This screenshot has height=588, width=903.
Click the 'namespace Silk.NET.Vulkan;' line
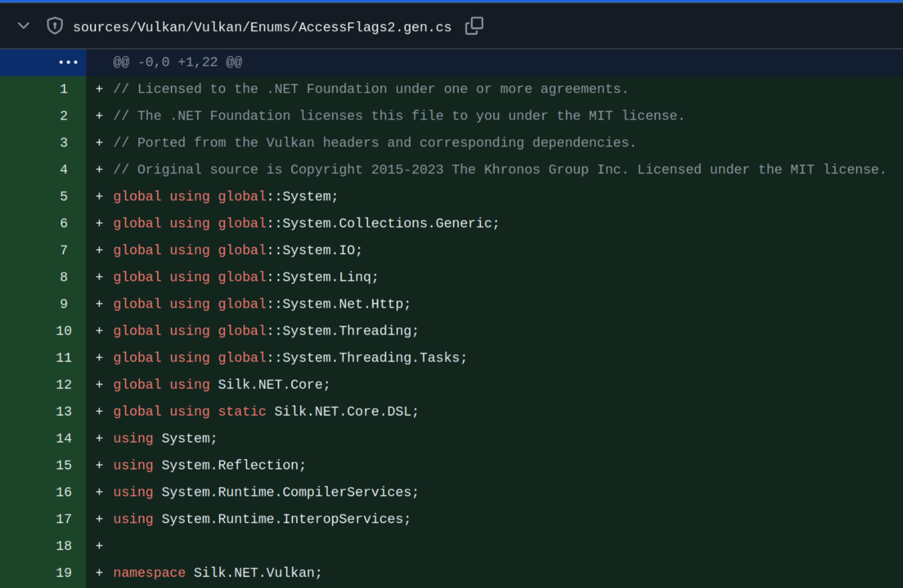(218, 573)
